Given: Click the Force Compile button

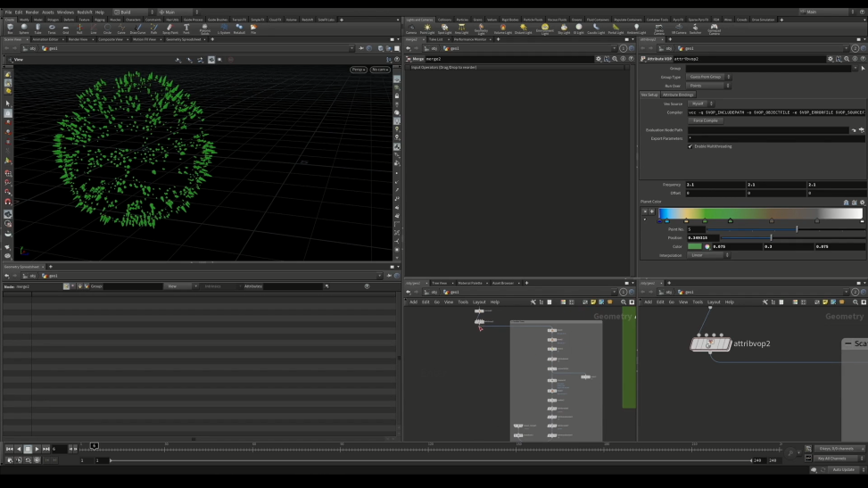Looking at the screenshot, I should tap(706, 120).
